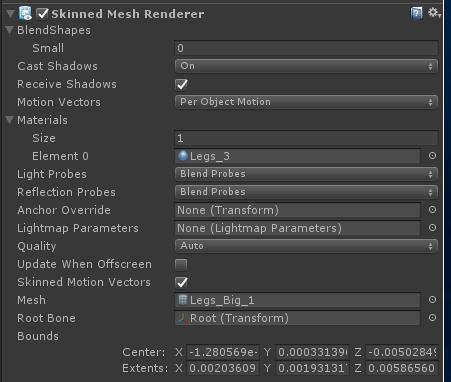Open the Motion Vectors dropdown
The width and height of the screenshot is (451, 382).
306,102
